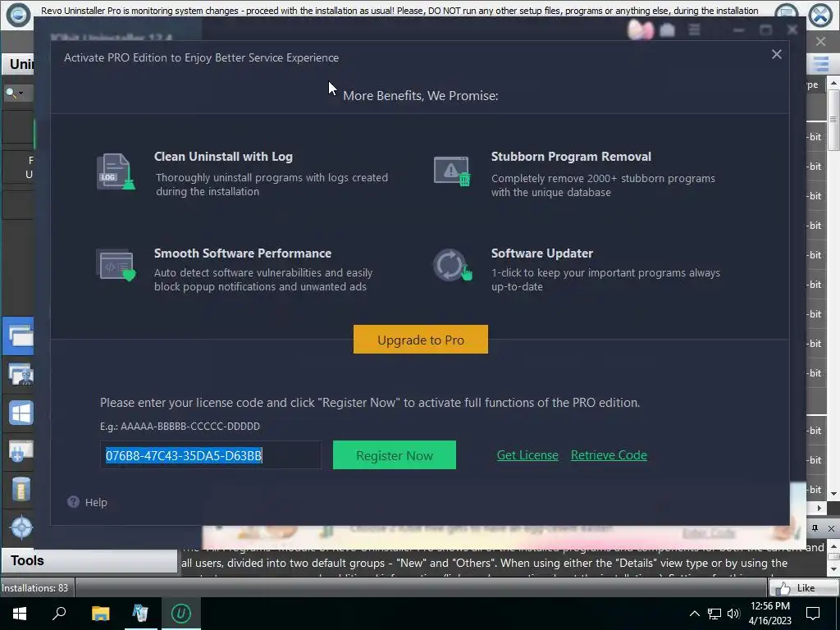Open the Get License link
Image resolution: width=840 pixels, height=630 pixels.
(x=527, y=454)
